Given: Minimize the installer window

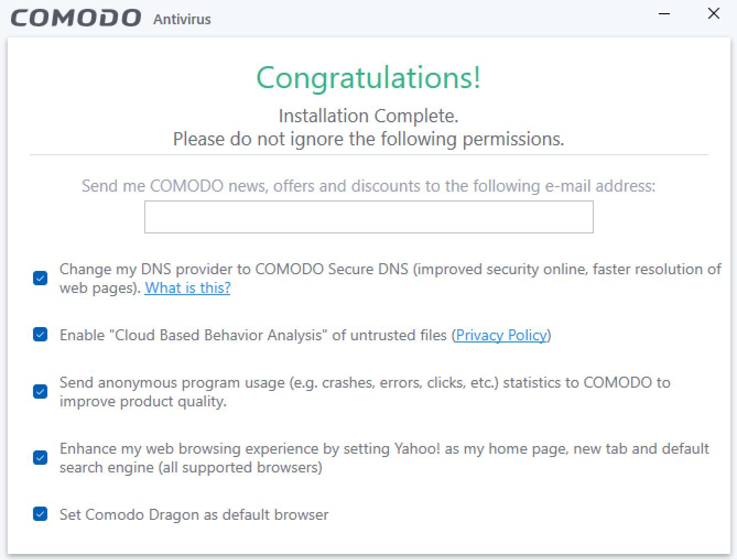Looking at the screenshot, I should 663,14.
